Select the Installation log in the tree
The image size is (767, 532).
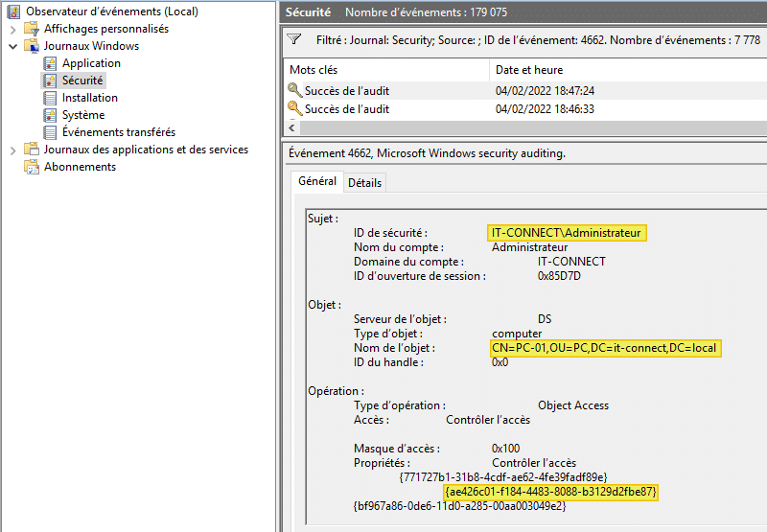[90, 98]
